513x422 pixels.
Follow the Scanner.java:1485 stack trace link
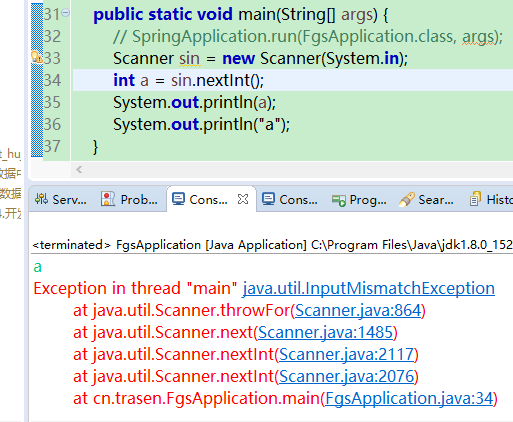tap(326, 332)
